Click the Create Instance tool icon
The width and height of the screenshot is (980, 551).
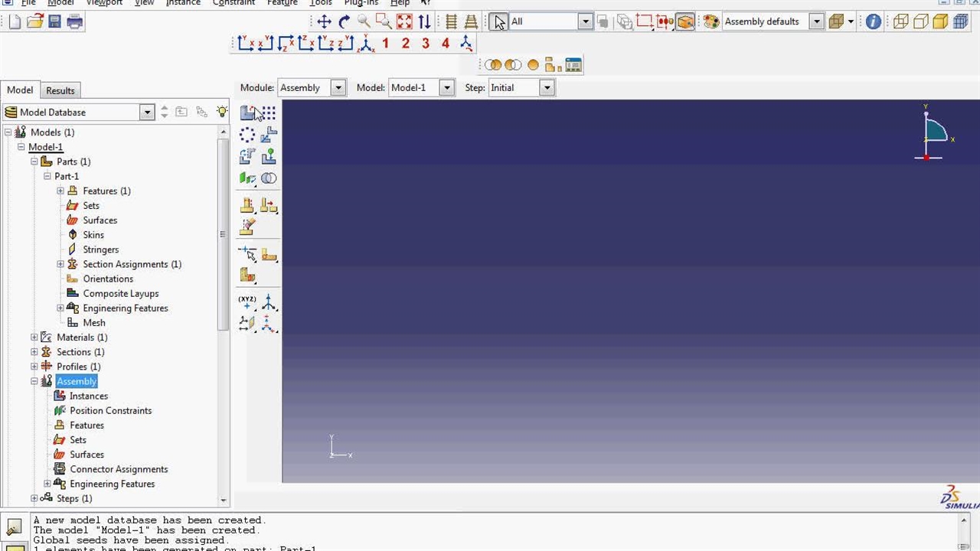point(247,113)
